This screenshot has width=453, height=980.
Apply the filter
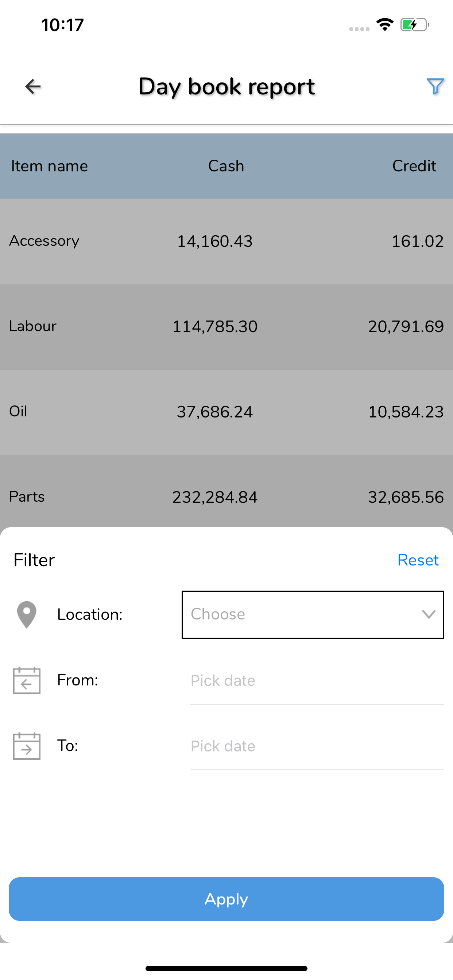[x=226, y=899]
